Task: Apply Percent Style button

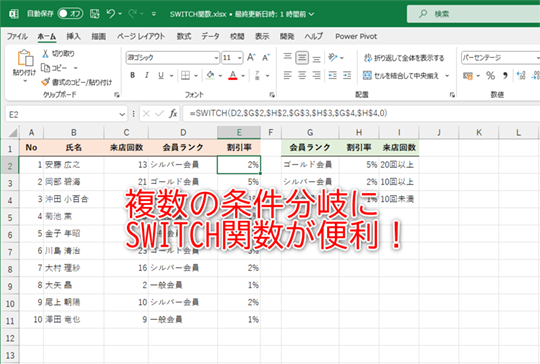Action: click(490, 75)
